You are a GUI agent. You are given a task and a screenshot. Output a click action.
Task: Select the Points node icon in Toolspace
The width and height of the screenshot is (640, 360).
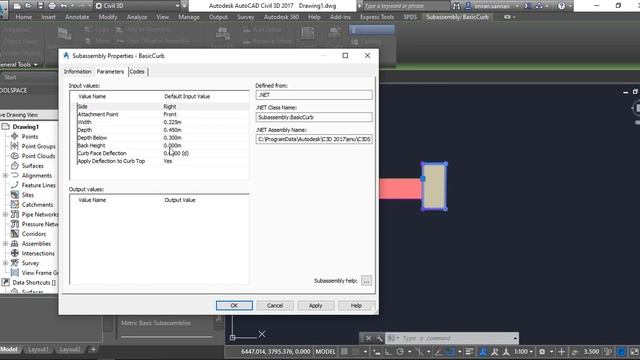[15, 136]
